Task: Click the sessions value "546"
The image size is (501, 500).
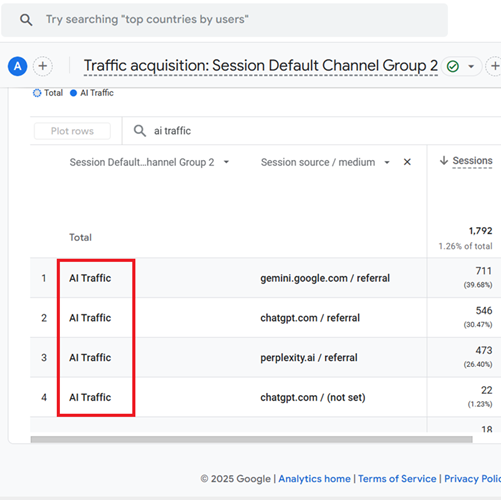Action: click(484, 310)
